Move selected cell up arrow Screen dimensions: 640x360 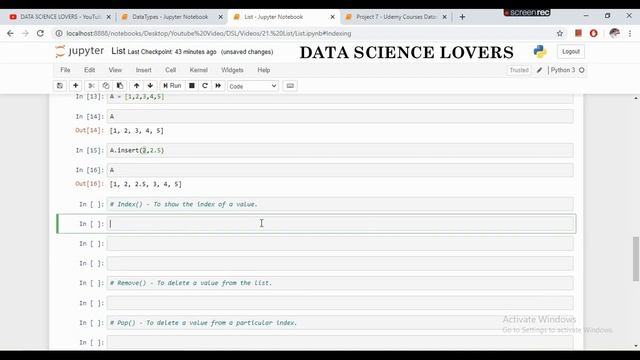coord(137,86)
